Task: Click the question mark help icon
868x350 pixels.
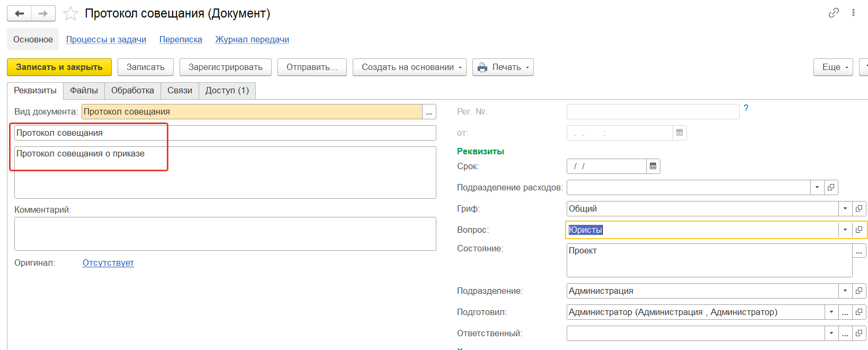Action: (746, 108)
